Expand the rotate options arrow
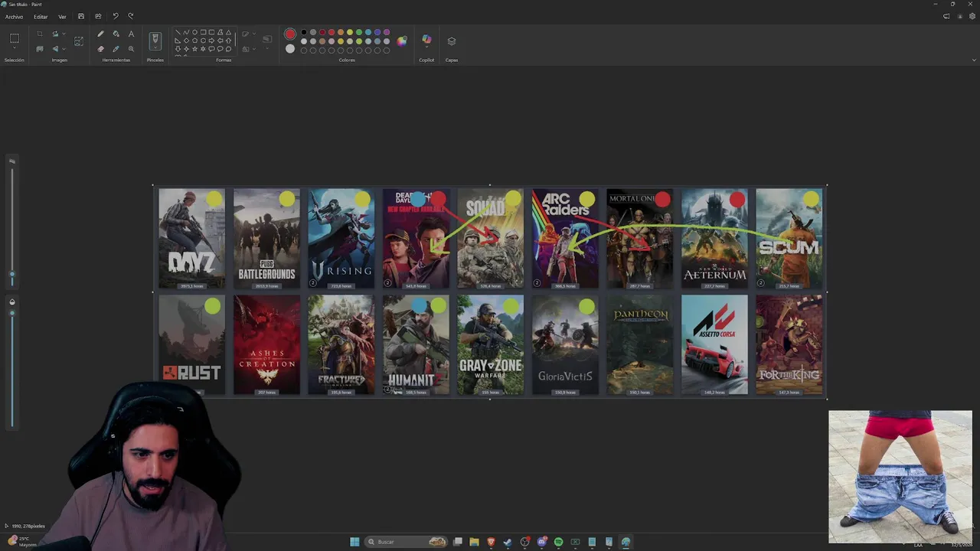Viewport: 980px width, 551px height. pyautogui.click(x=64, y=34)
